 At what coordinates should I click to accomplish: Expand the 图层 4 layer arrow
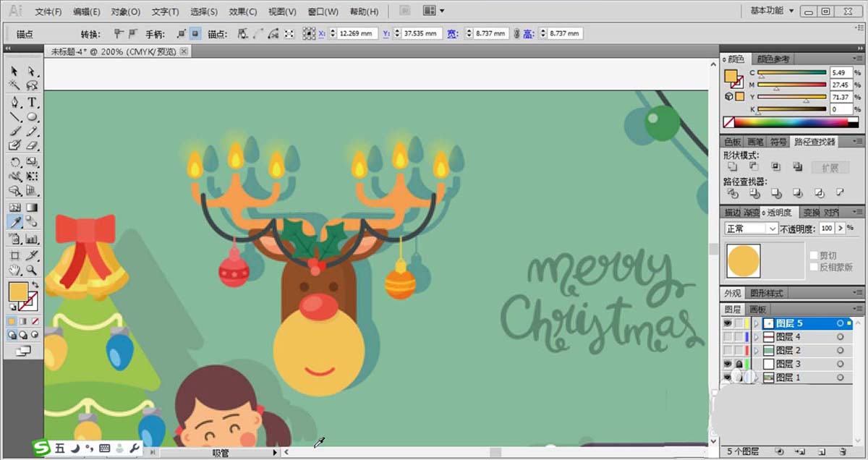[757, 337]
